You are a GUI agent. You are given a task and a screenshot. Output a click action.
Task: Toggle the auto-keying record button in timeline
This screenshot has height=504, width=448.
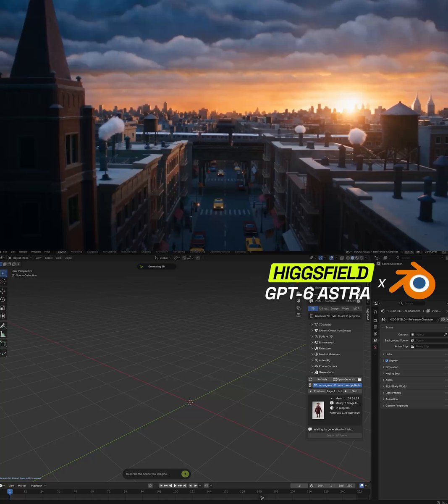point(150,486)
